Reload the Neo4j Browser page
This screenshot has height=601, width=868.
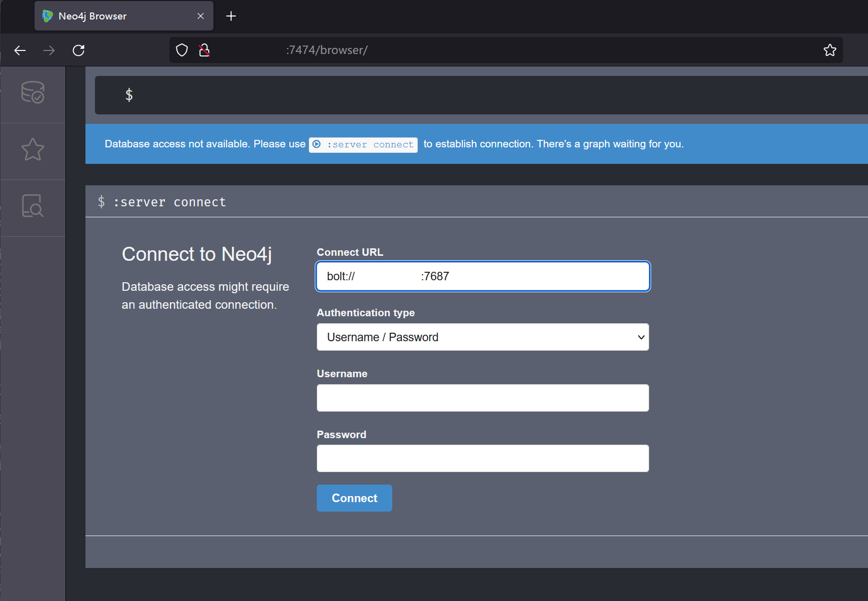click(x=78, y=50)
